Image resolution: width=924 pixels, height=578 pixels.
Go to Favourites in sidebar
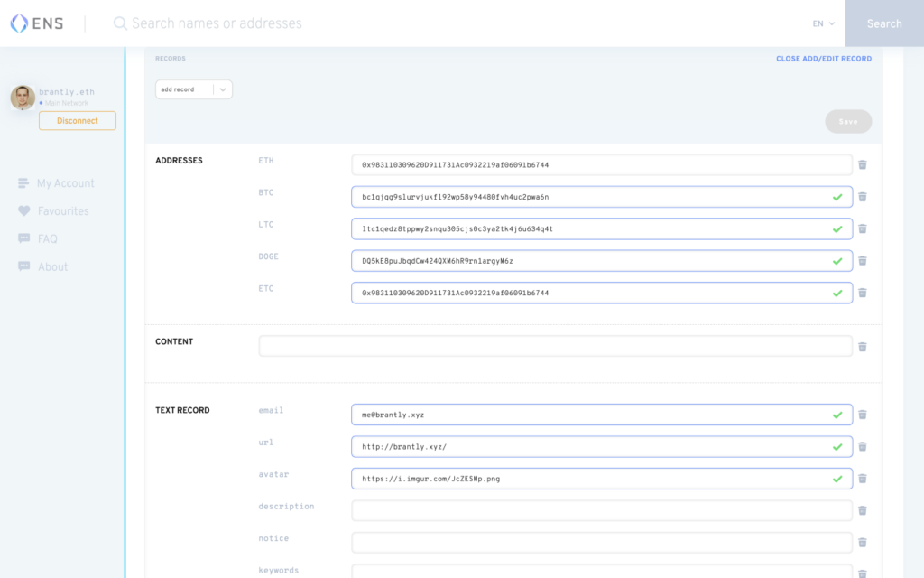[62, 211]
